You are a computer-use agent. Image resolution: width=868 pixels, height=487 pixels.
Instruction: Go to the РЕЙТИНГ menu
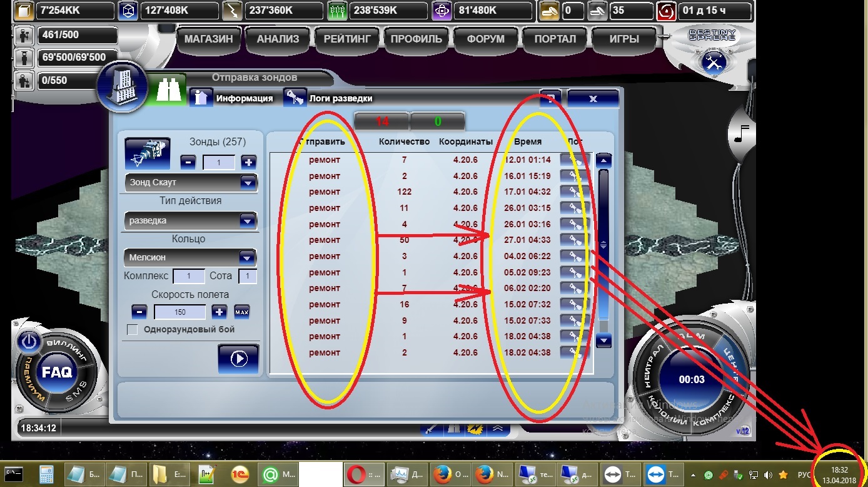tap(347, 39)
